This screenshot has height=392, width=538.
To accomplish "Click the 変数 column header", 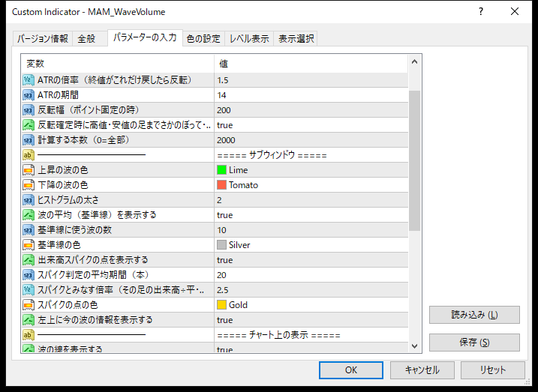I will [x=118, y=64].
